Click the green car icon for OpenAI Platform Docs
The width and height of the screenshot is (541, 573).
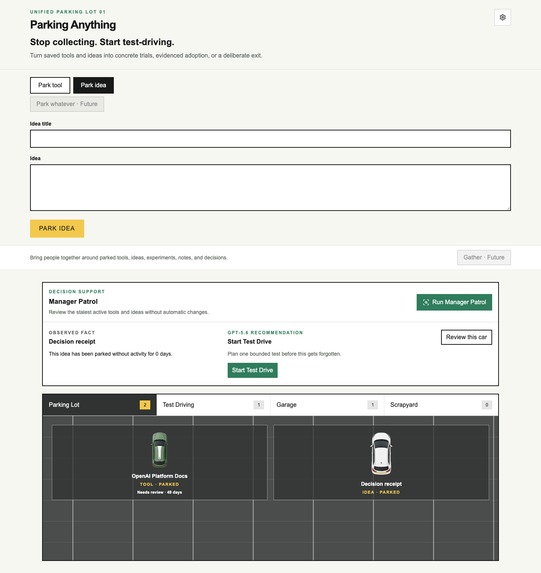point(159,450)
